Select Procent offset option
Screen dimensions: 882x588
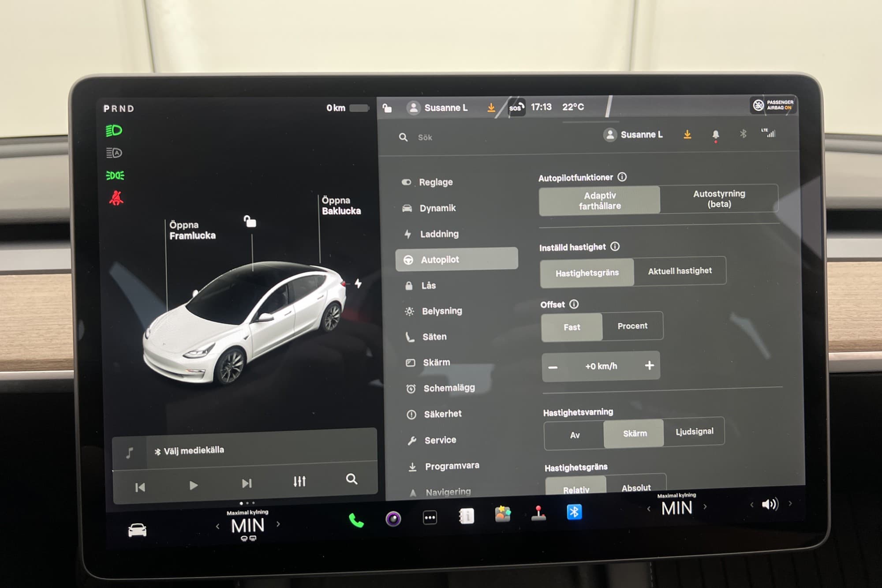tap(632, 326)
